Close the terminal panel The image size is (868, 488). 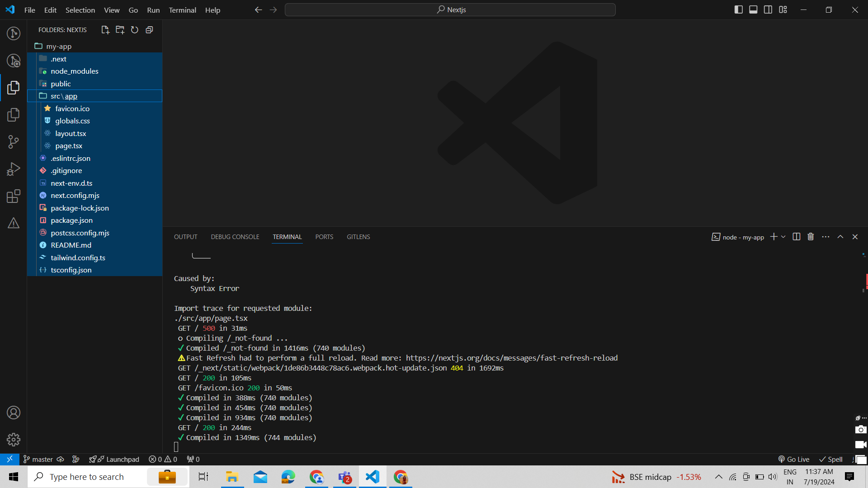(x=855, y=237)
